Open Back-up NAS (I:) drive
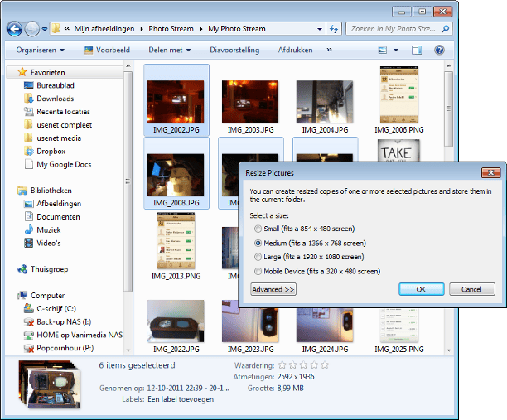Image resolution: width=507 pixels, height=420 pixels. [57, 322]
